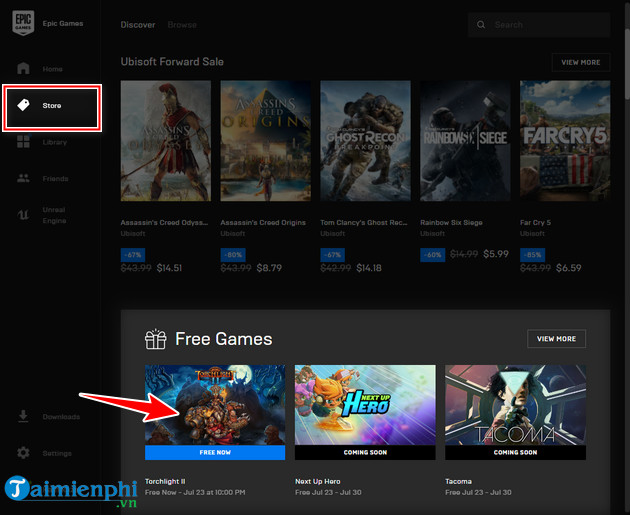Switch to the Discover tab
Screen dimensions: 630x515
[x=138, y=25]
